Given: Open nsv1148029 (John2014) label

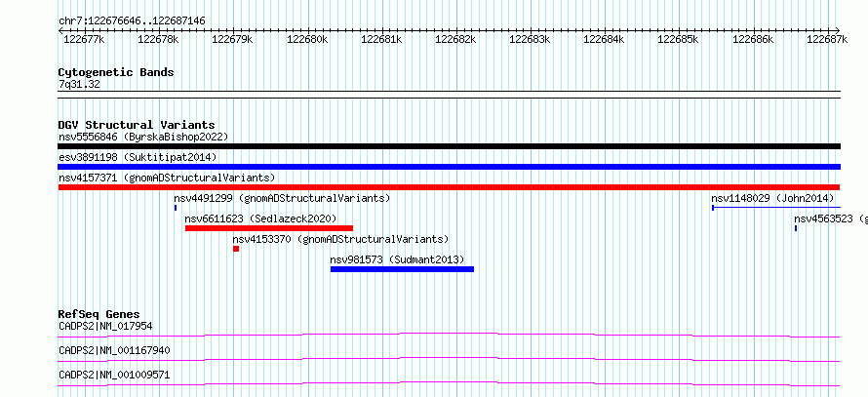Looking at the screenshot, I should [x=772, y=198].
